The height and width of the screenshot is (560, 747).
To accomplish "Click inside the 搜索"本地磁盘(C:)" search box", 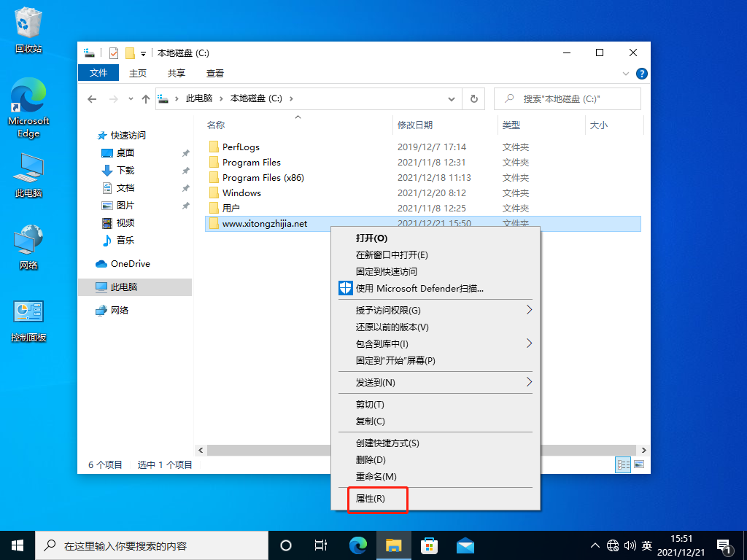I will tap(568, 98).
